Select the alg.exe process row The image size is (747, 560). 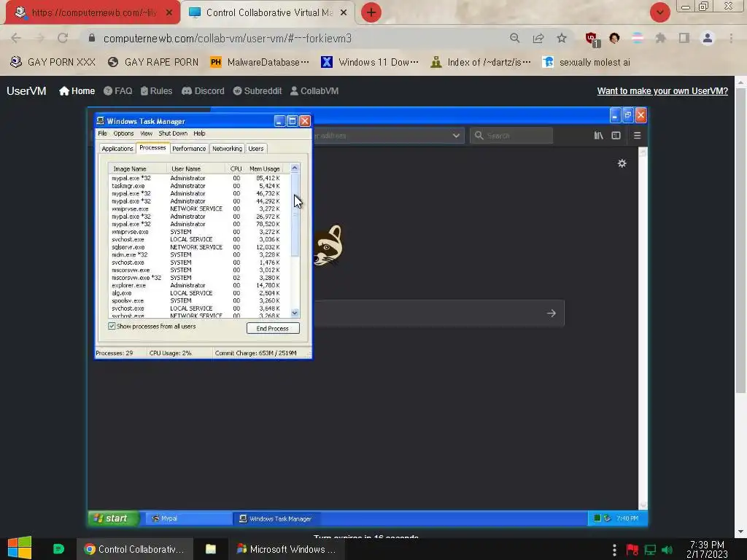(198, 293)
